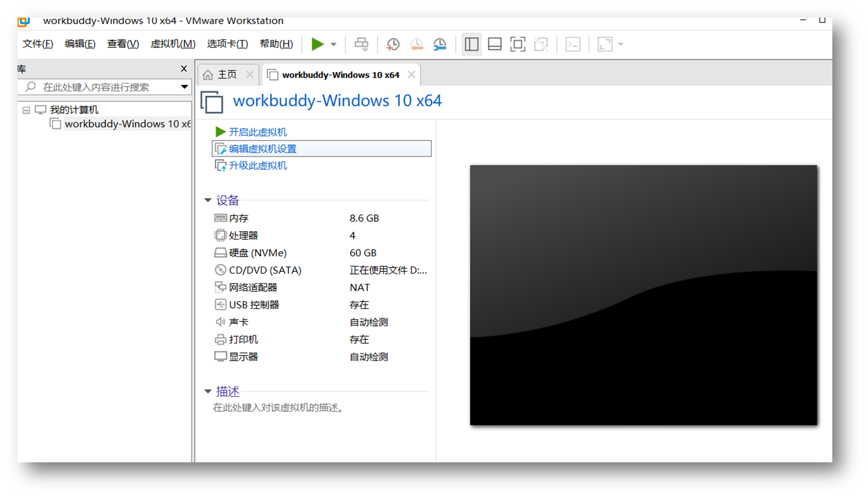Click 升级此虚拟机 link

coord(258,166)
